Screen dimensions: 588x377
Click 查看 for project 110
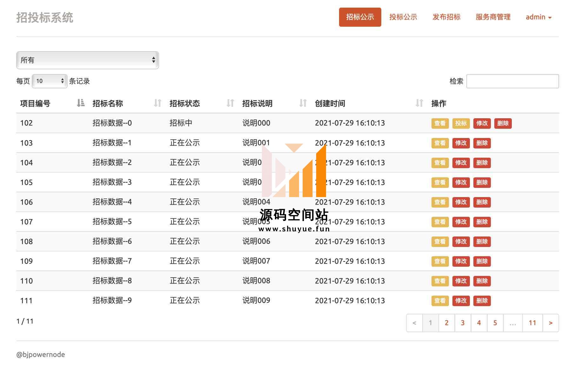pyautogui.click(x=440, y=281)
